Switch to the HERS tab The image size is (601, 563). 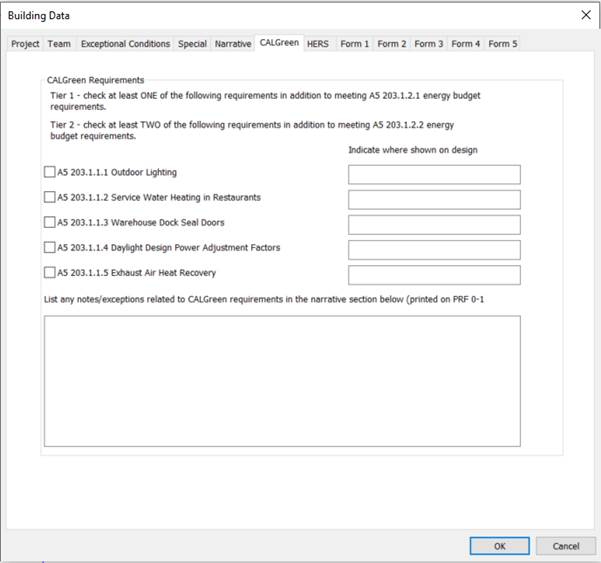click(318, 44)
